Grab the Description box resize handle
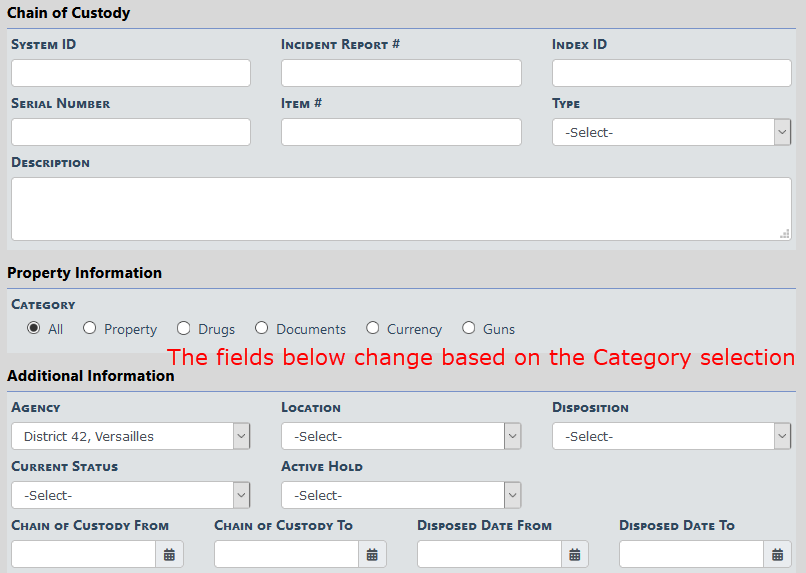This screenshot has width=806, height=573. (785, 234)
